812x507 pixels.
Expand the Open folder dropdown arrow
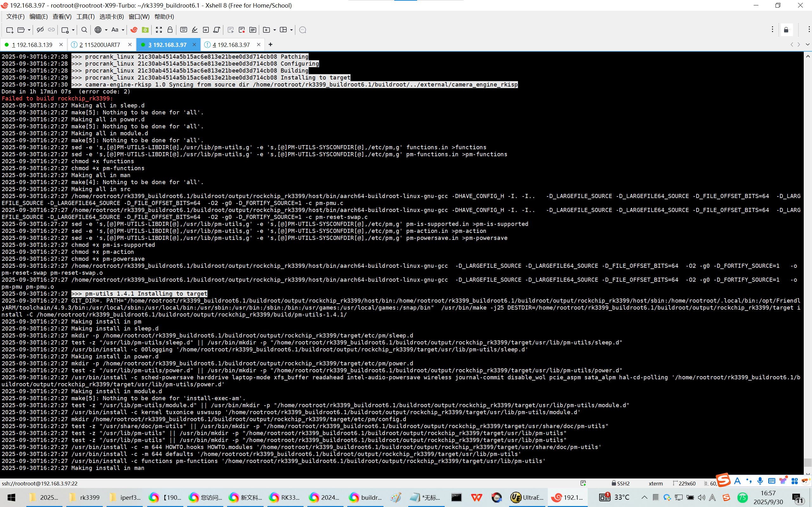click(29, 30)
